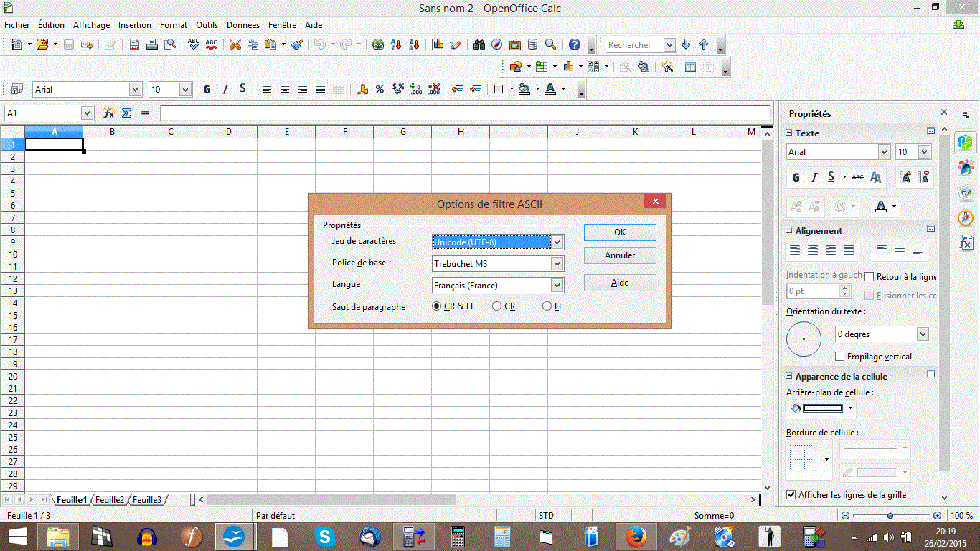Switch to the Feuille3 sheet tab
This screenshot has height=551, width=980.
(x=147, y=499)
